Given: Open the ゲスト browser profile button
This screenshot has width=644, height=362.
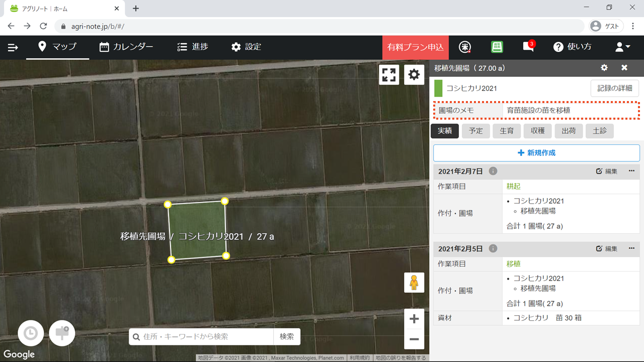Looking at the screenshot, I should click(606, 26).
